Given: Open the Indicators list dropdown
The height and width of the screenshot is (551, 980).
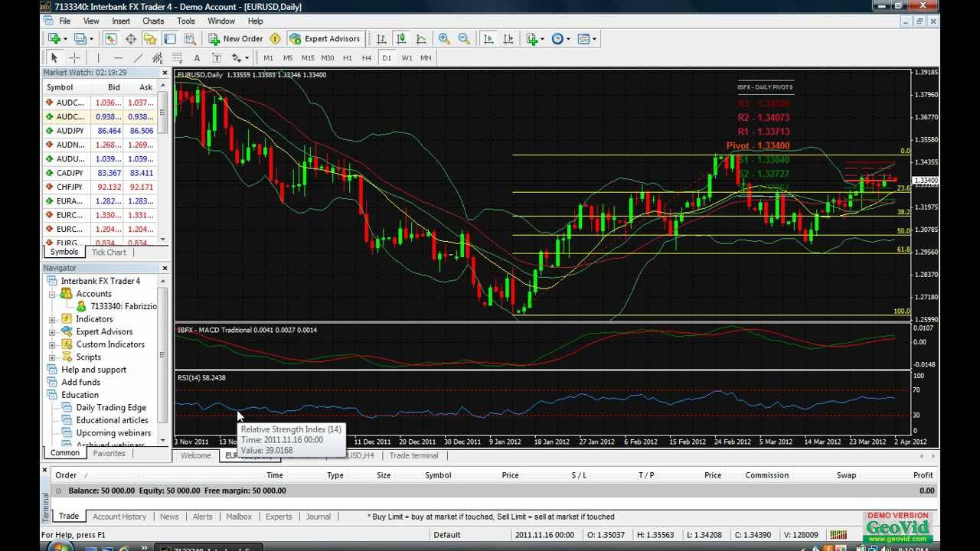Looking at the screenshot, I should pyautogui.click(x=542, y=38).
